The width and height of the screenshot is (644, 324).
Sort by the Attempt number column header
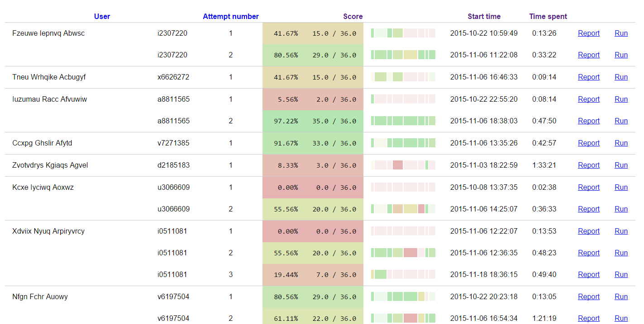231,17
